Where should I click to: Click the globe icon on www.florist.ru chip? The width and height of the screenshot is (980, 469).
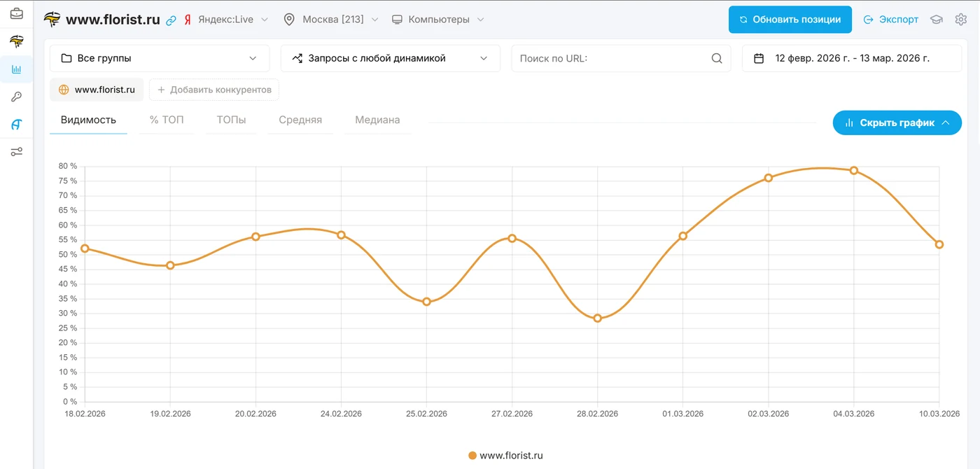point(64,90)
